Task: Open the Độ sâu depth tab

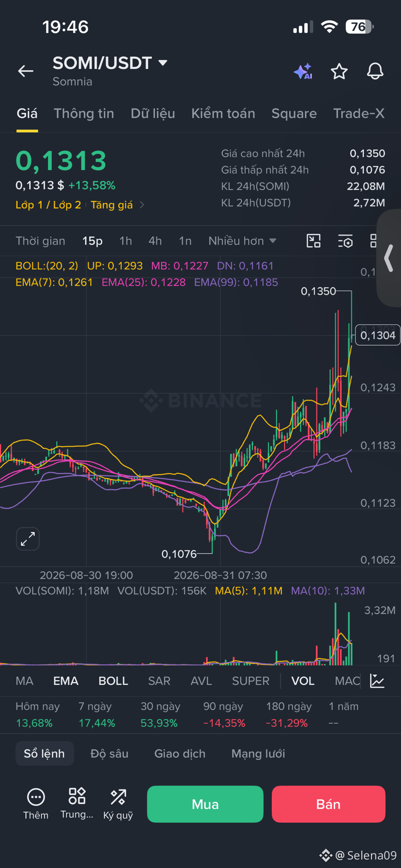Action: pos(109,754)
